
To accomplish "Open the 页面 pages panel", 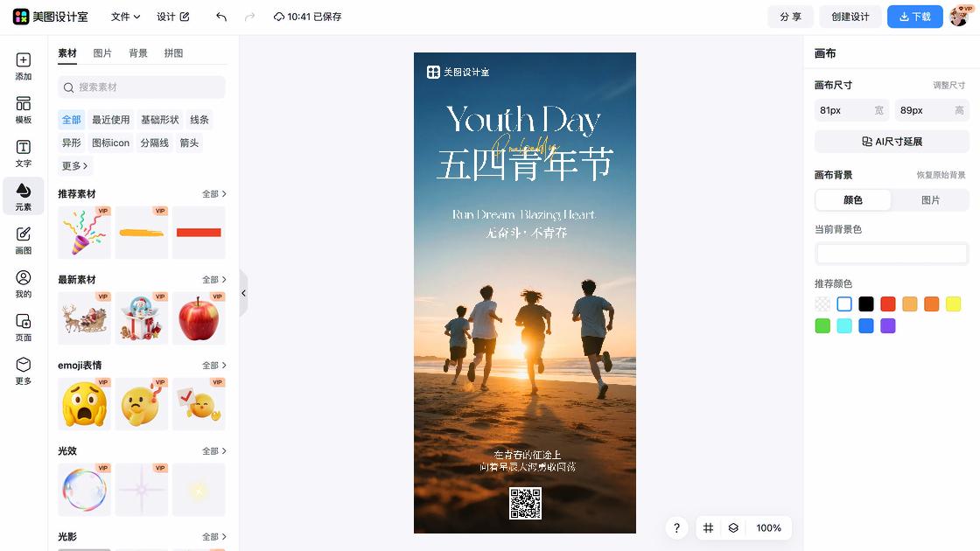I will [x=23, y=328].
